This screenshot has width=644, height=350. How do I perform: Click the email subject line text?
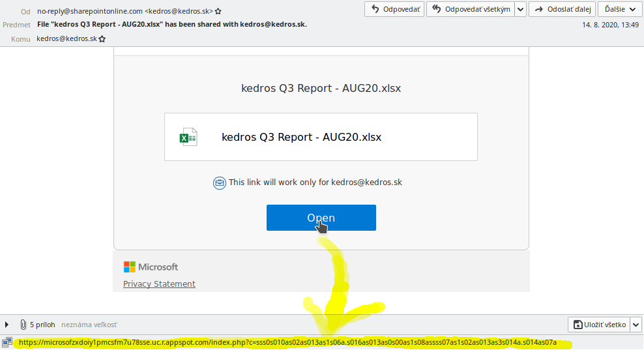click(172, 24)
